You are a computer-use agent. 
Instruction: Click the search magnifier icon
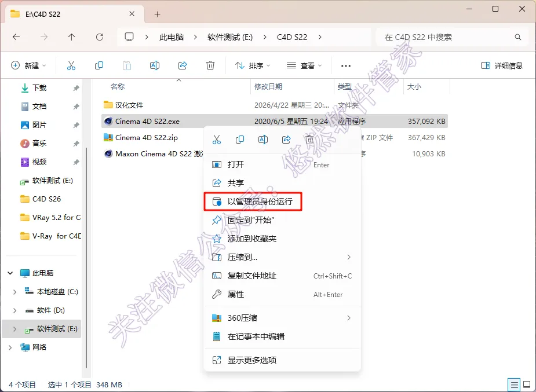[518, 37]
